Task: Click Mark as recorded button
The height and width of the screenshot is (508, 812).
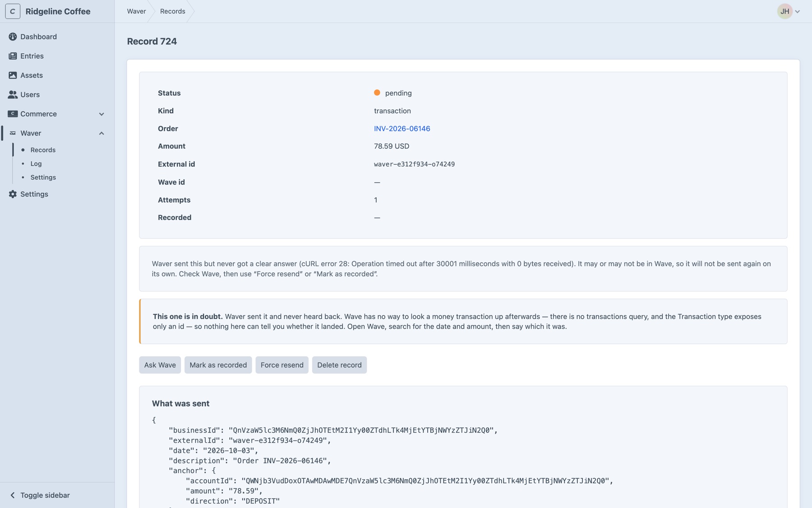Action: (218, 365)
